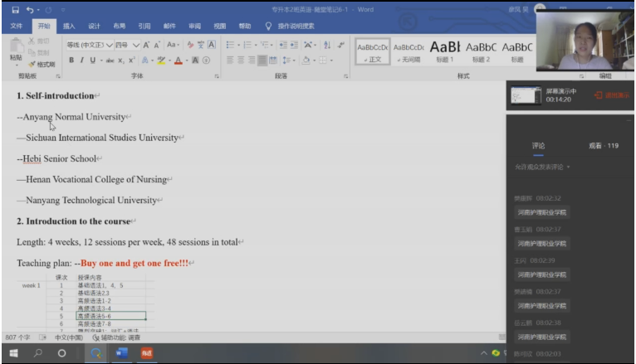
Task: Open the Windows Start menu
Action: click(x=13, y=352)
